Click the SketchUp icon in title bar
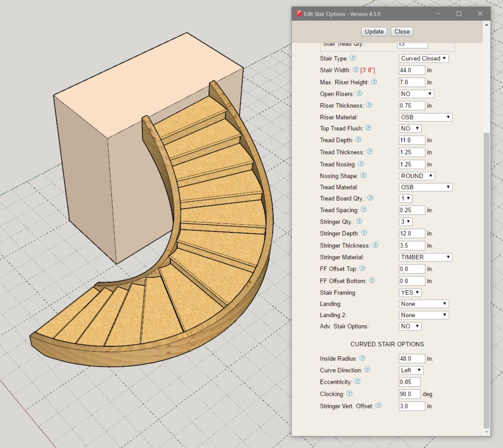Image resolution: width=503 pixels, height=448 pixels. click(299, 14)
